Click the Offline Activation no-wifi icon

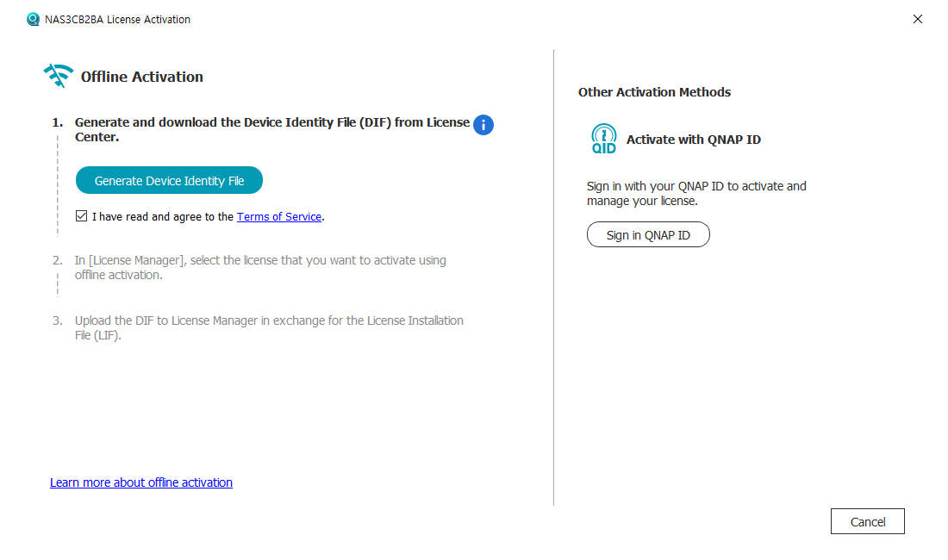pyautogui.click(x=58, y=76)
